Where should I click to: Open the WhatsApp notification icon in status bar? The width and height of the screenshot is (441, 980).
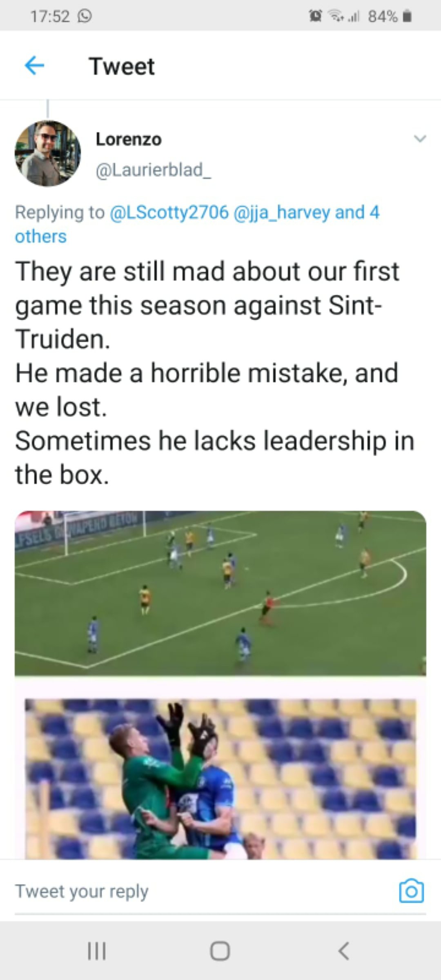click(85, 16)
